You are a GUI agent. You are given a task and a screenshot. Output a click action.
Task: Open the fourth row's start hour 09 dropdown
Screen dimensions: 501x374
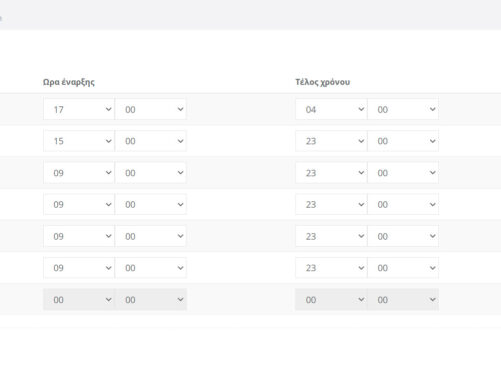coord(79,204)
